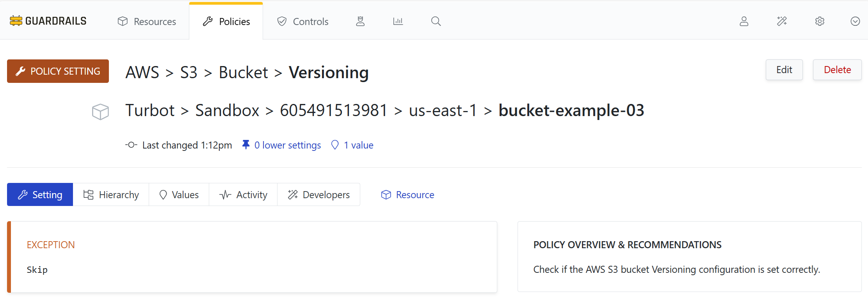Open the Activity sub-tab
The width and height of the screenshot is (868, 299).
pos(243,195)
